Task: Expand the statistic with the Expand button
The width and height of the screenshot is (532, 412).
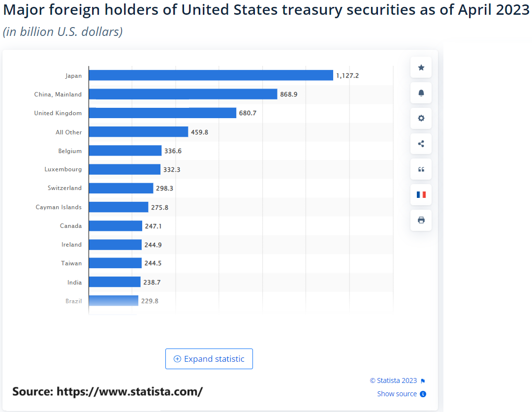Action: click(x=209, y=359)
